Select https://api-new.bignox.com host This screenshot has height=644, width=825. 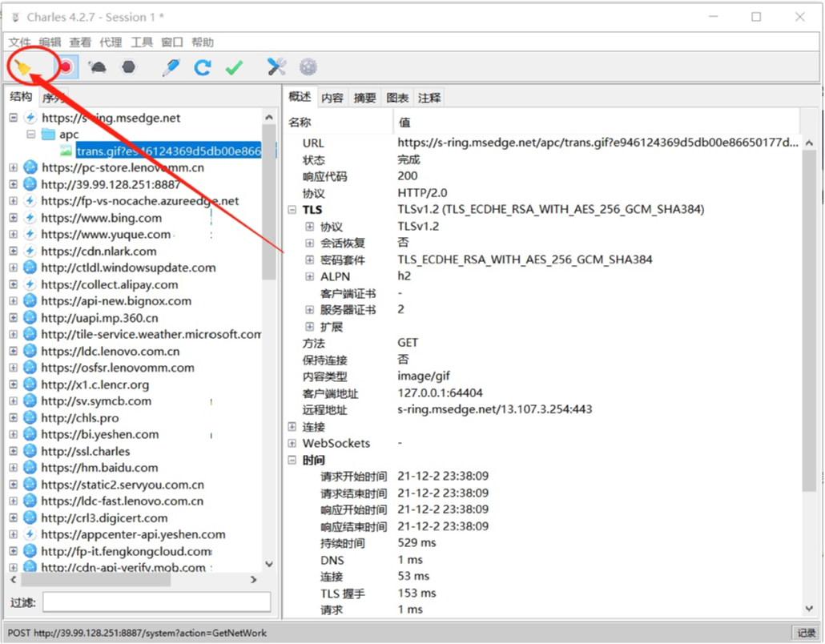coord(116,301)
